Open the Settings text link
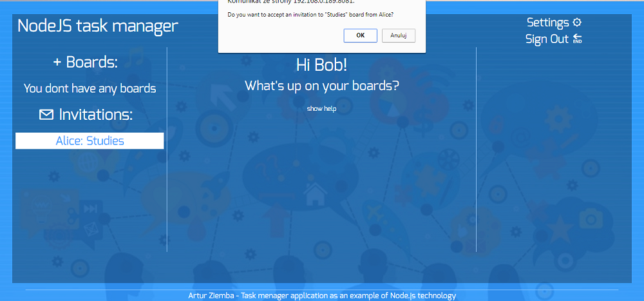 click(x=547, y=23)
